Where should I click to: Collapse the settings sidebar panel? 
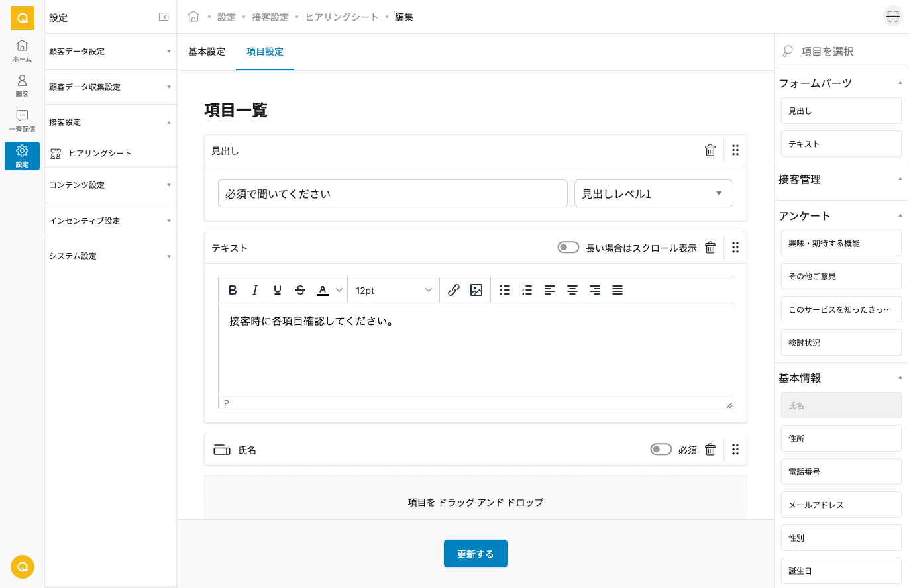pos(164,17)
